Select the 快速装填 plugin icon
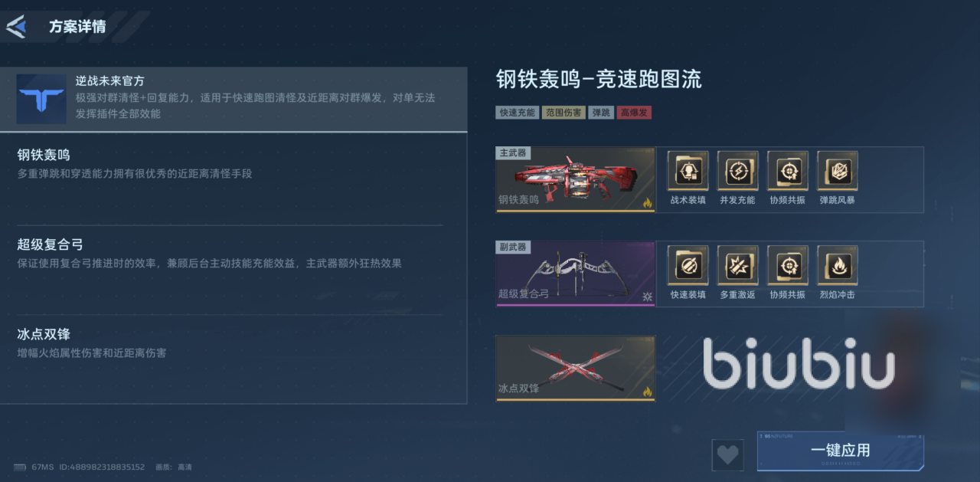Screen dimensions: 980x482 (688, 265)
